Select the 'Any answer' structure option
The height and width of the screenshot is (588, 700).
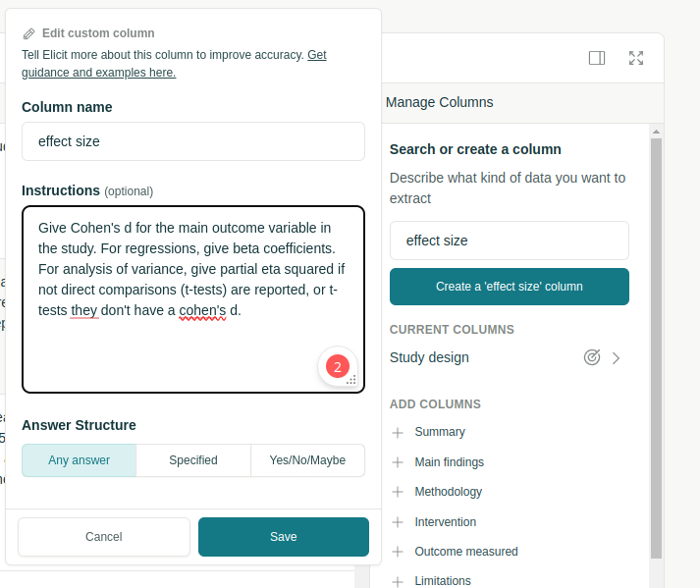coord(79,460)
